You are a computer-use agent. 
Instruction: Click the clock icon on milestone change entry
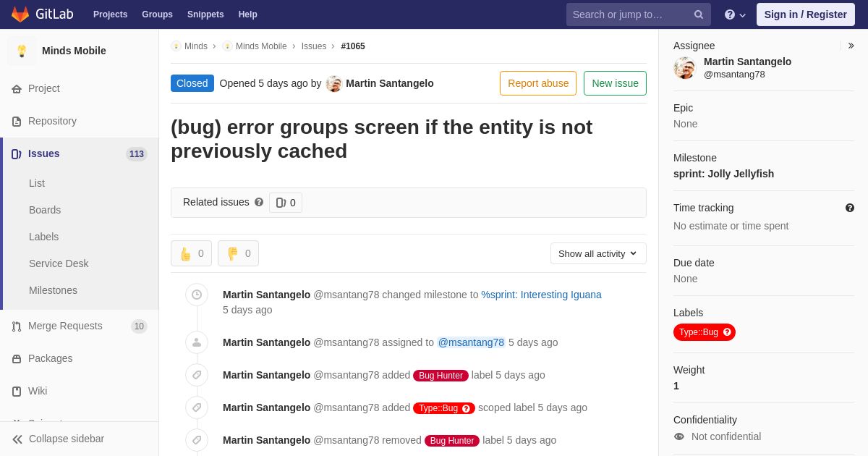(197, 295)
